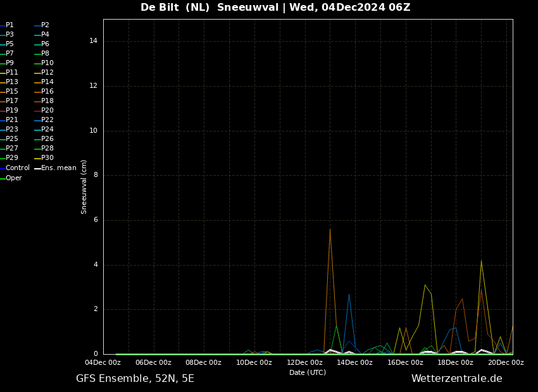Viewport: 538px width, 392px height.
Task: Select the P20 legend entry
Action: (x=47, y=111)
